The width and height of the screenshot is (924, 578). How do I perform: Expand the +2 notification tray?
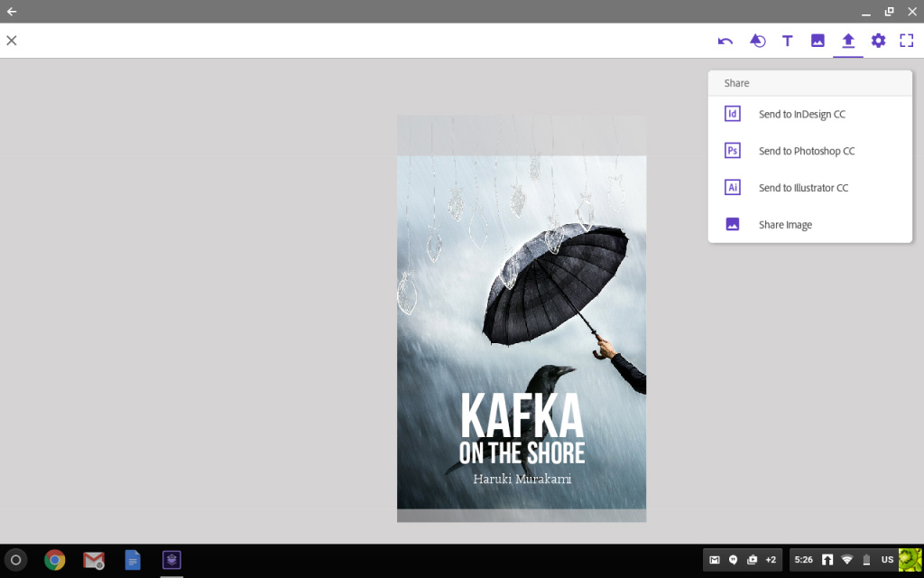tap(770, 560)
